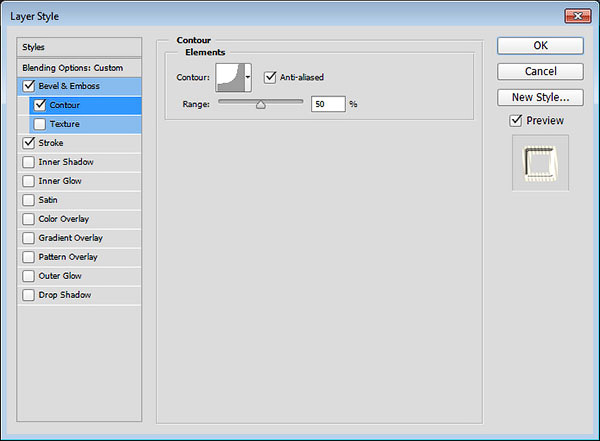
Task: Select the Stroke effect label
Action: pos(51,143)
